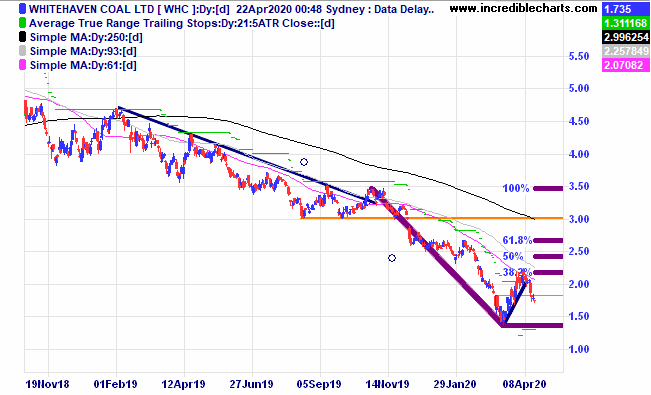Click the black 250-day MA legend marker
Image resolution: width=651 pixels, height=395 pixels.
(22, 37)
